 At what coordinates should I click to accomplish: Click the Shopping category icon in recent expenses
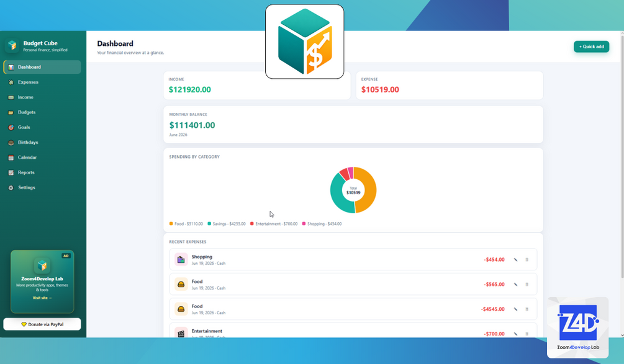pos(181,259)
